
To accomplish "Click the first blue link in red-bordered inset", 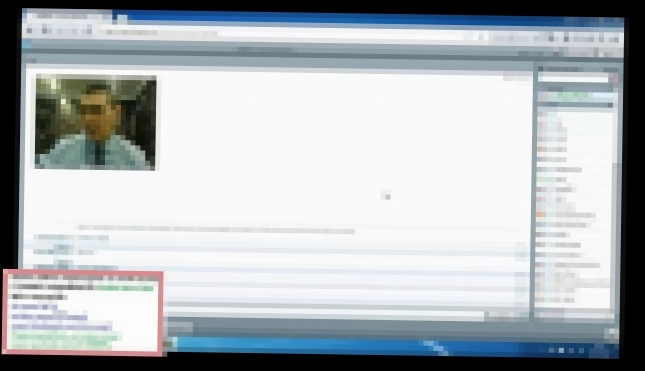I will coord(34,306).
